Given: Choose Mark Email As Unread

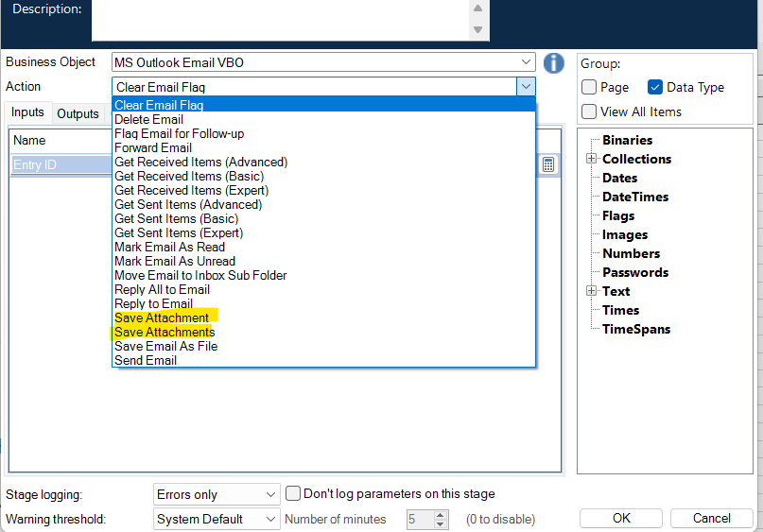Looking at the screenshot, I should pos(323,261).
